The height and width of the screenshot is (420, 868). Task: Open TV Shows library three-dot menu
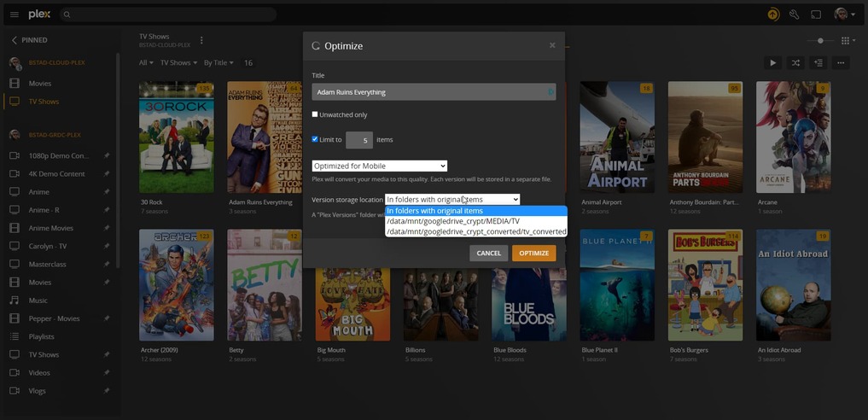pos(201,40)
